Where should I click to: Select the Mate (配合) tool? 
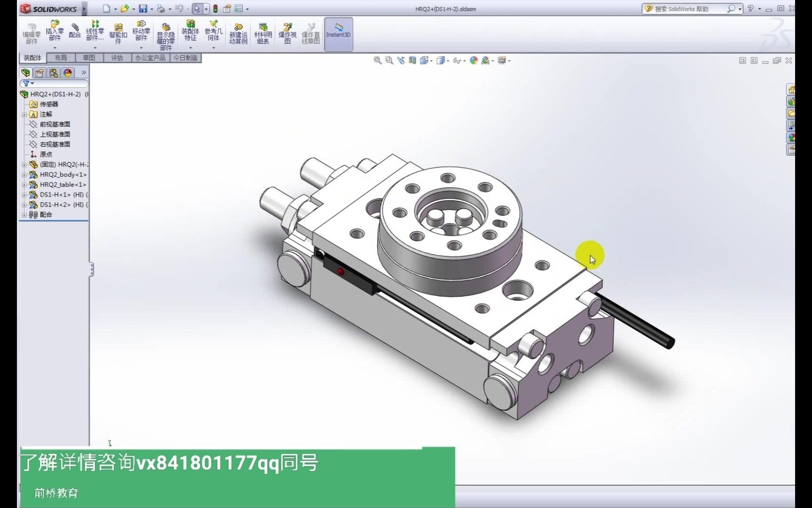tap(75, 31)
